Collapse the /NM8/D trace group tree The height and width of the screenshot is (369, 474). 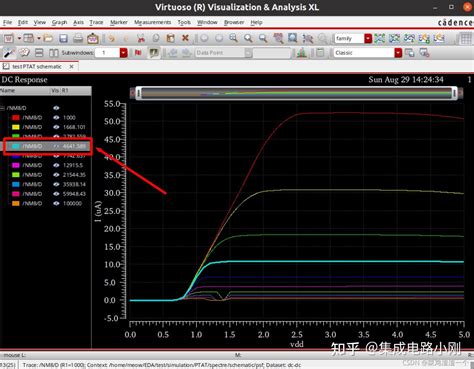(2, 108)
